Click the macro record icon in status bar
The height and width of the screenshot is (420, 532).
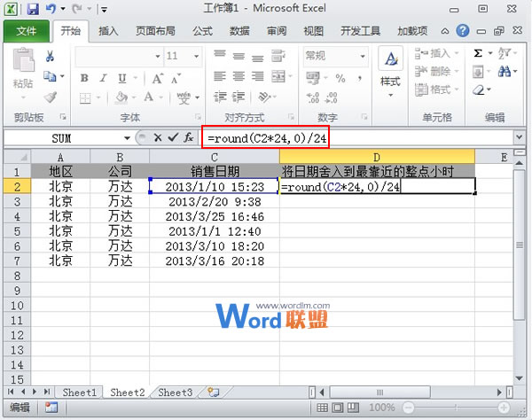51,408
